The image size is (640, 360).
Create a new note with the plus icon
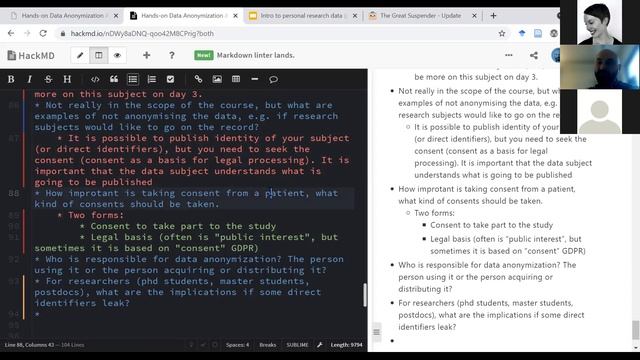coord(147,55)
